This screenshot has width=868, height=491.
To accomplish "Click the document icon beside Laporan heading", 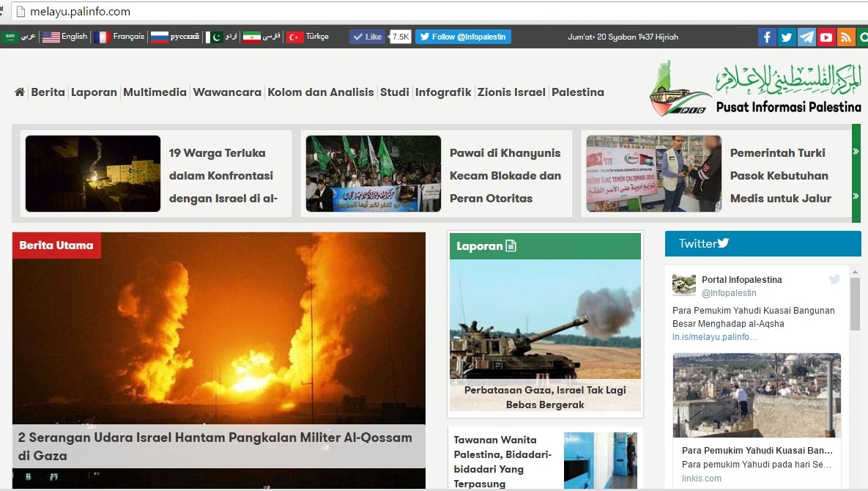I will [511, 245].
